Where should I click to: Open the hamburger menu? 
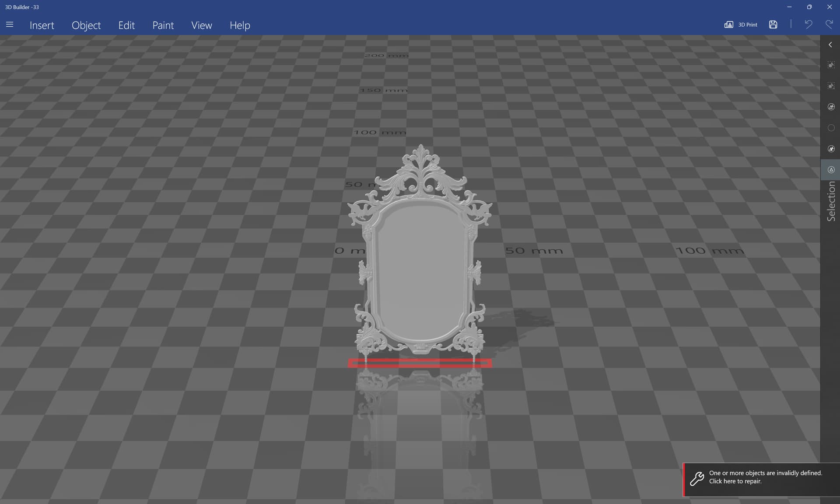pyautogui.click(x=10, y=25)
